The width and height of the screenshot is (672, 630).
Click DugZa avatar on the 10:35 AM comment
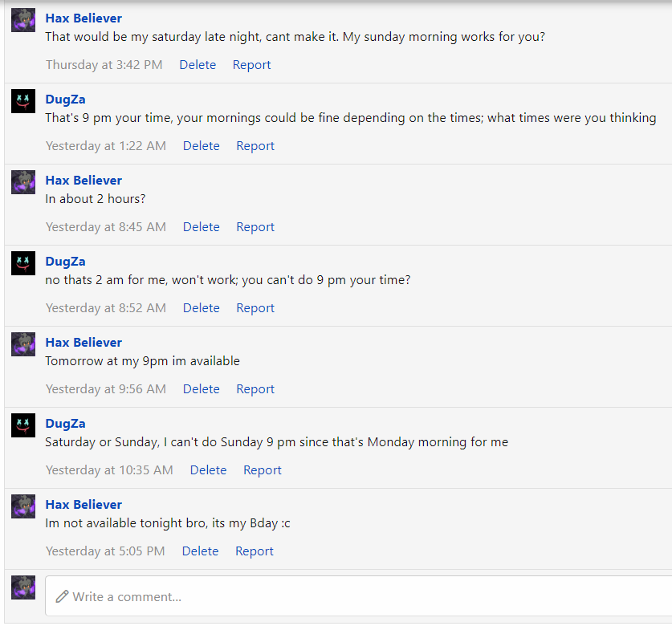point(23,425)
